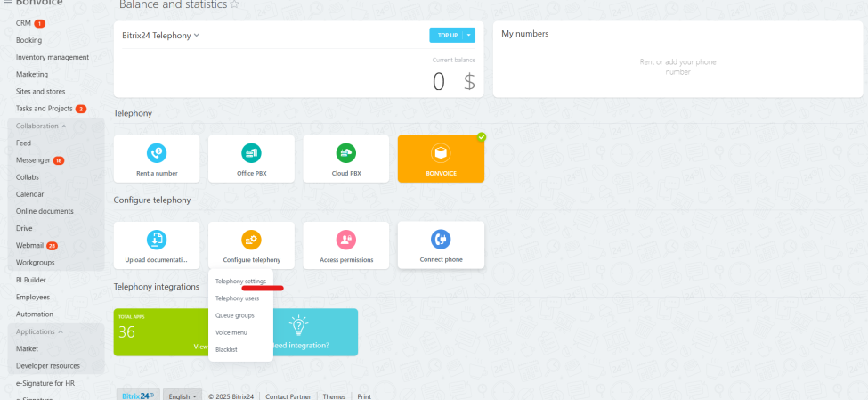The width and height of the screenshot is (868, 400).
Task: Open Online documents in sidebar
Action: pyautogui.click(x=45, y=211)
